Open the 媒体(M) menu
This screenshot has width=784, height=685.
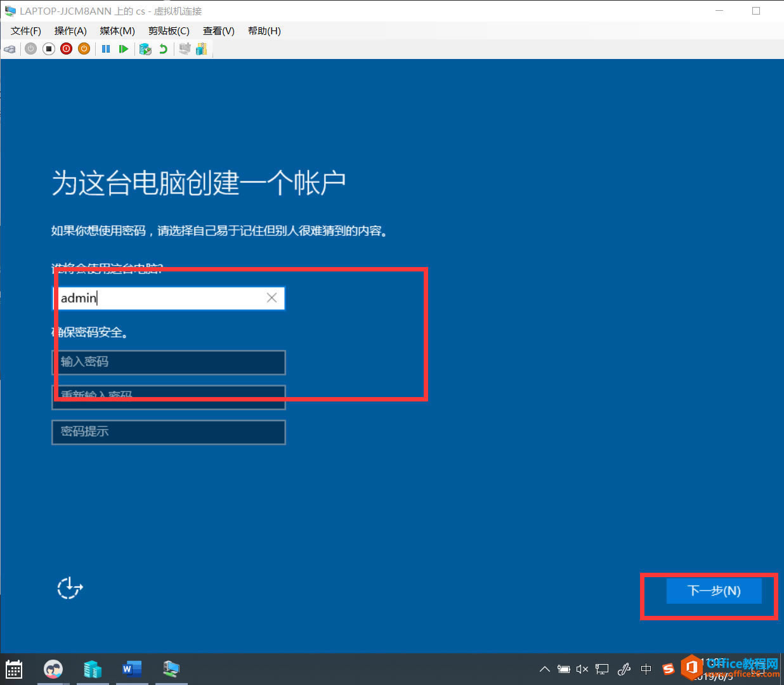tap(117, 31)
